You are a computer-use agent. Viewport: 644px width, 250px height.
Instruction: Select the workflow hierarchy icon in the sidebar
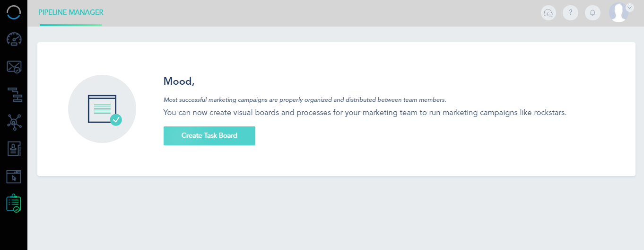pyautogui.click(x=14, y=95)
